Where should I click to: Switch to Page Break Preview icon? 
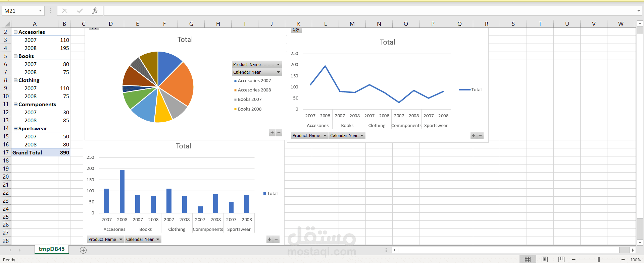561,260
